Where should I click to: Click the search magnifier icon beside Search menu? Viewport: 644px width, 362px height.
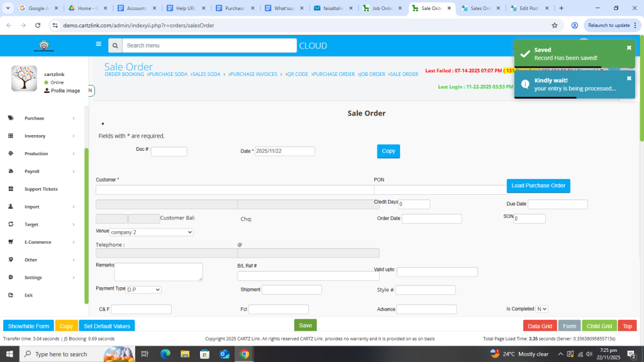click(x=114, y=46)
